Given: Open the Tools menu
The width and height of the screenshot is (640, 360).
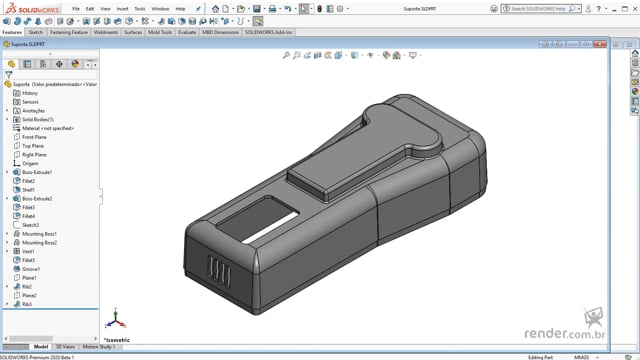Looking at the screenshot, I should click(x=140, y=9).
